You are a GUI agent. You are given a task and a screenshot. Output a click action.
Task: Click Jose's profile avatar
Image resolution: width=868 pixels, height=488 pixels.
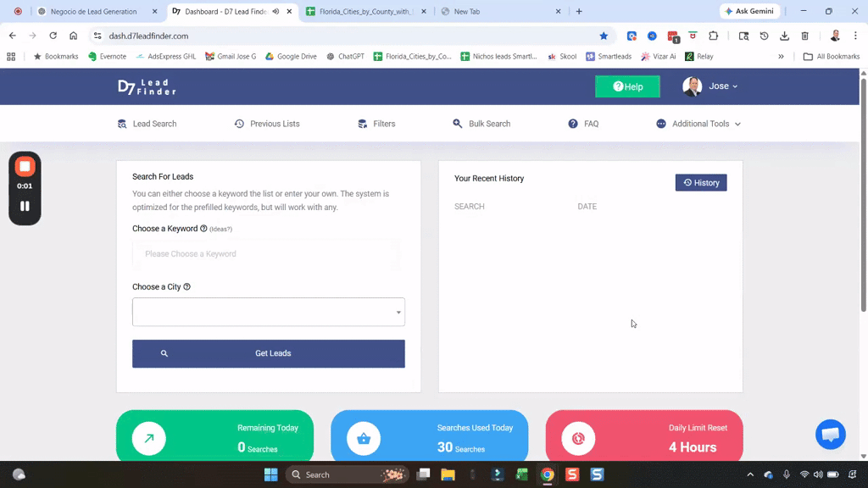[692, 86]
